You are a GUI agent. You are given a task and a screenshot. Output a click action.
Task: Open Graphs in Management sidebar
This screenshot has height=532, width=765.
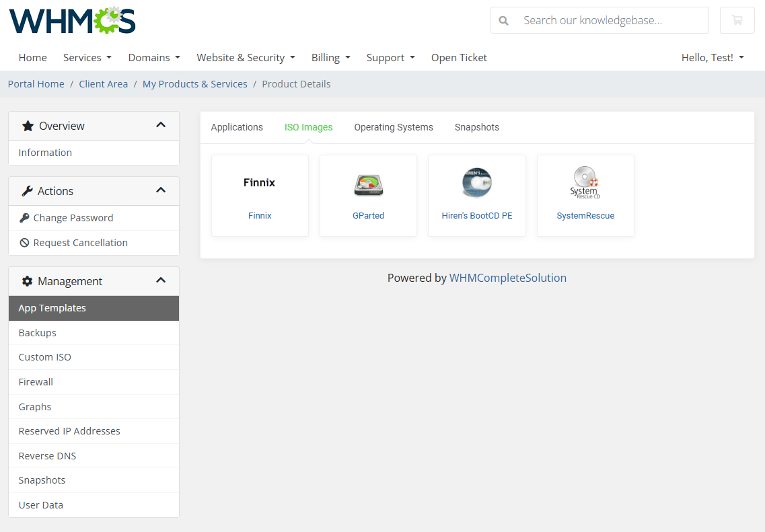tap(94, 407)
